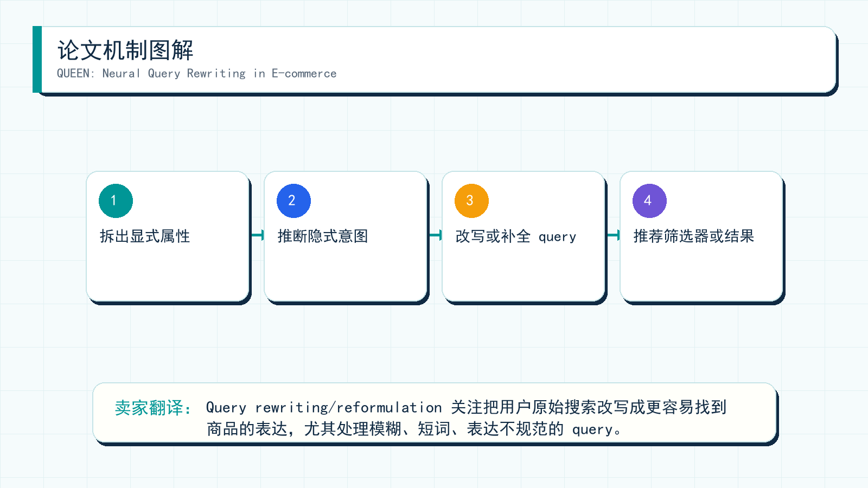
Task: Click the purple step 4 circle
Action: click(x=649, y=201)
